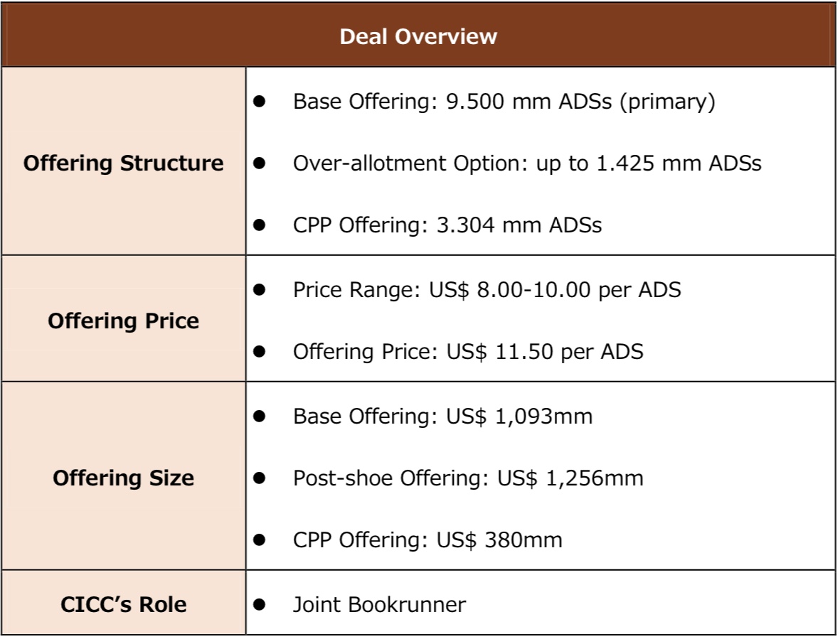
Task: Click the CPP Offering 3.304 mm ADSs line
Action: (x=447, y=225)
